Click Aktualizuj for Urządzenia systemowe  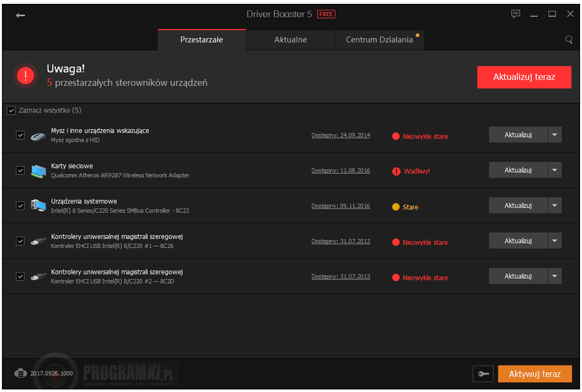[x=518, y=205]
